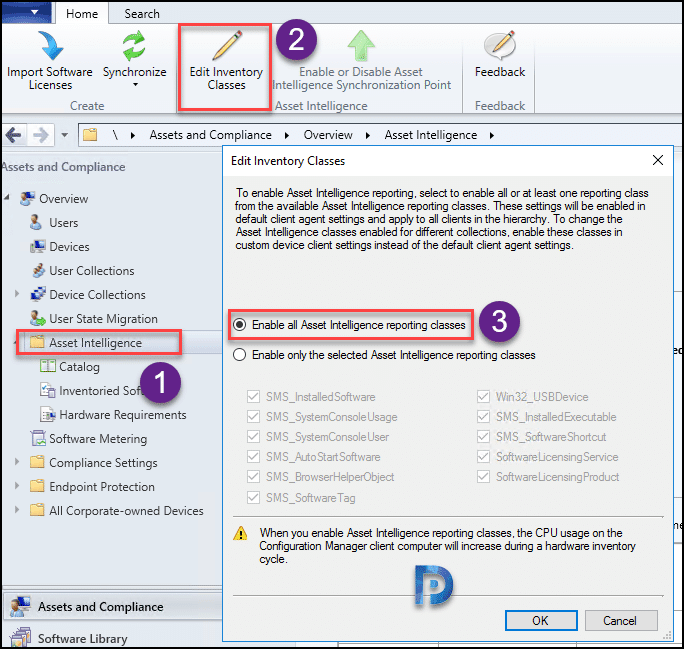Select the Catalog node icon
Viewport: 684px width, 649px height.
pos(48,366)
